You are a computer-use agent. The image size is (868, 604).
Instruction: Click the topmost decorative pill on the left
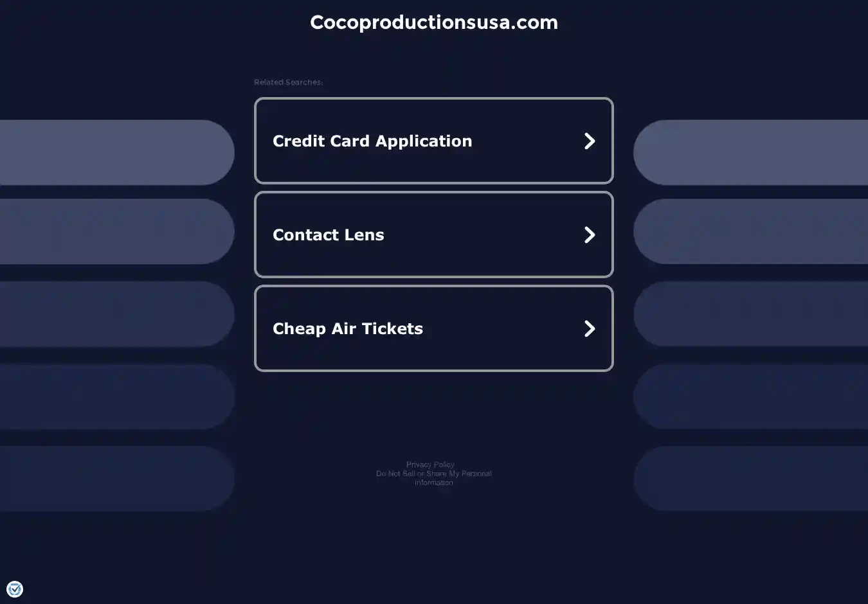[x=116, y=152]
